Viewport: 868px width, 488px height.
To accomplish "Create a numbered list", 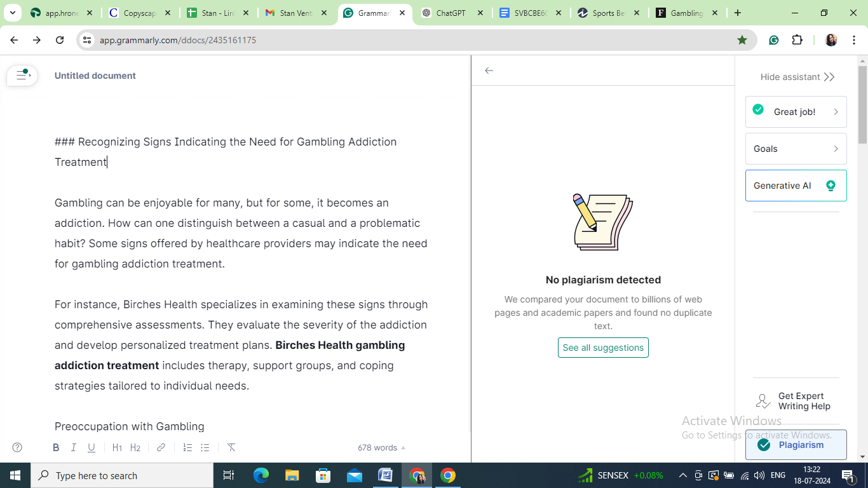I will [x=187, y=447].
